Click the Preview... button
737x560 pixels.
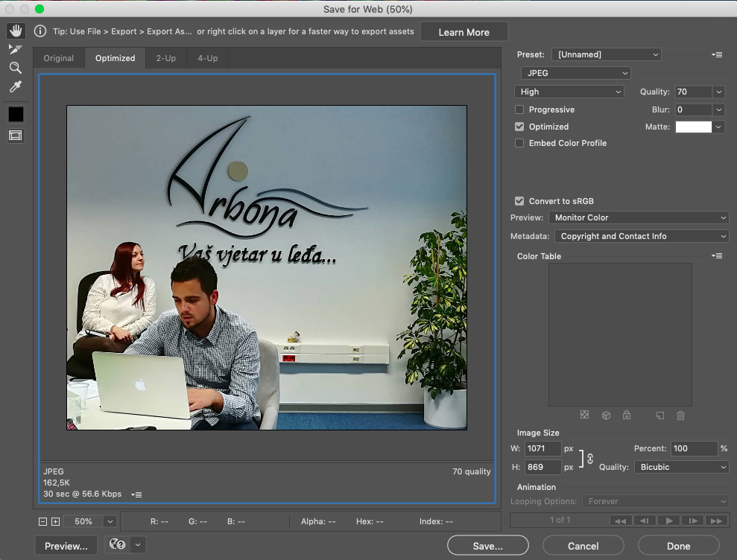point(66,546)
